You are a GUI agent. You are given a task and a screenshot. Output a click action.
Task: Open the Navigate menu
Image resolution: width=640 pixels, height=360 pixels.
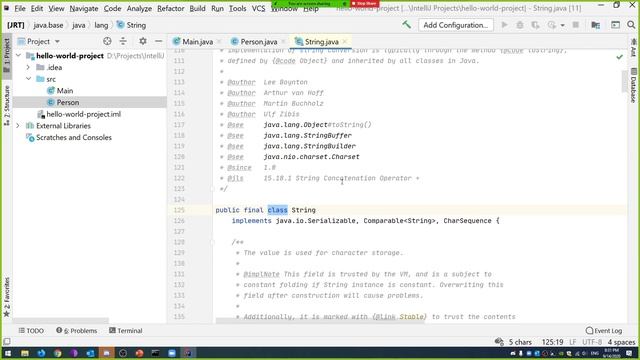84,8
